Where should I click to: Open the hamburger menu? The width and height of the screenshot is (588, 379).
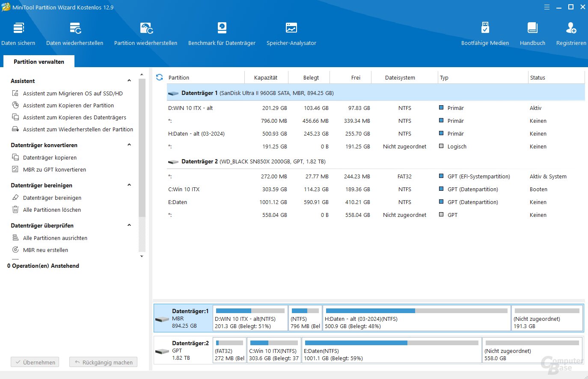coord(547,7)
